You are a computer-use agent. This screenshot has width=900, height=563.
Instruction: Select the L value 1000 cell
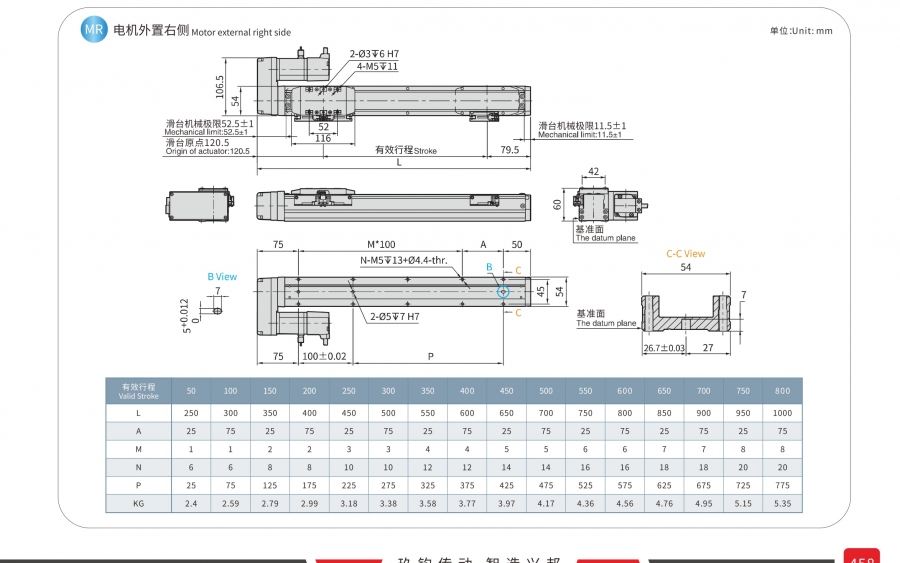[x=782, y=413]
